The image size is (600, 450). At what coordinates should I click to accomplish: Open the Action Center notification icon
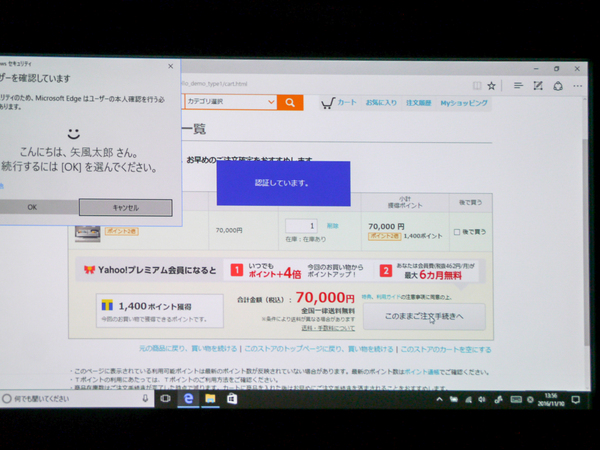[576, 400]
